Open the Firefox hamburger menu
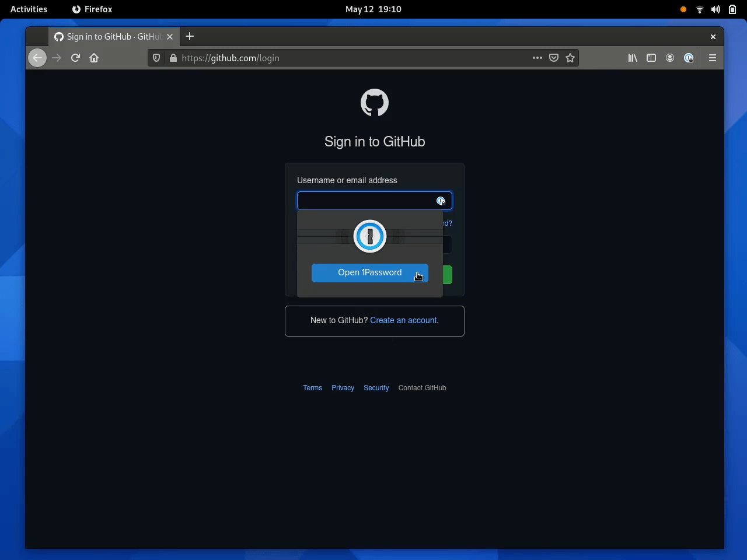This screenshot has height=560, width=747. (x=712, y=58)
